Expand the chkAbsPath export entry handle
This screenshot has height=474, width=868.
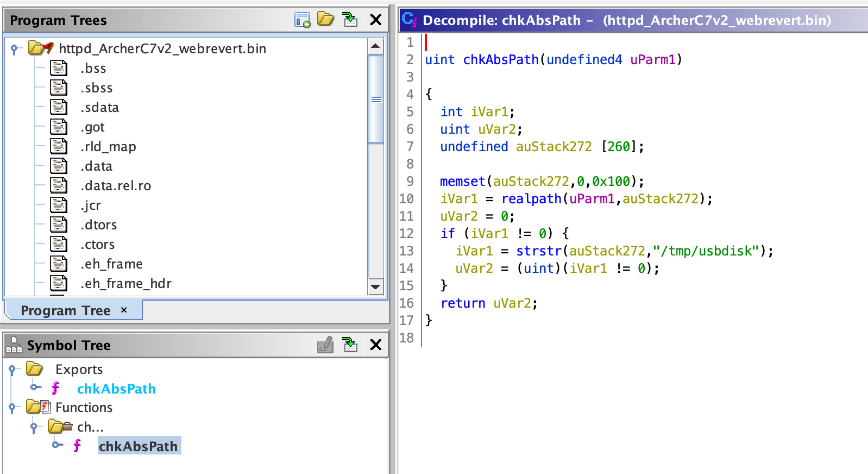coord(36,387)
